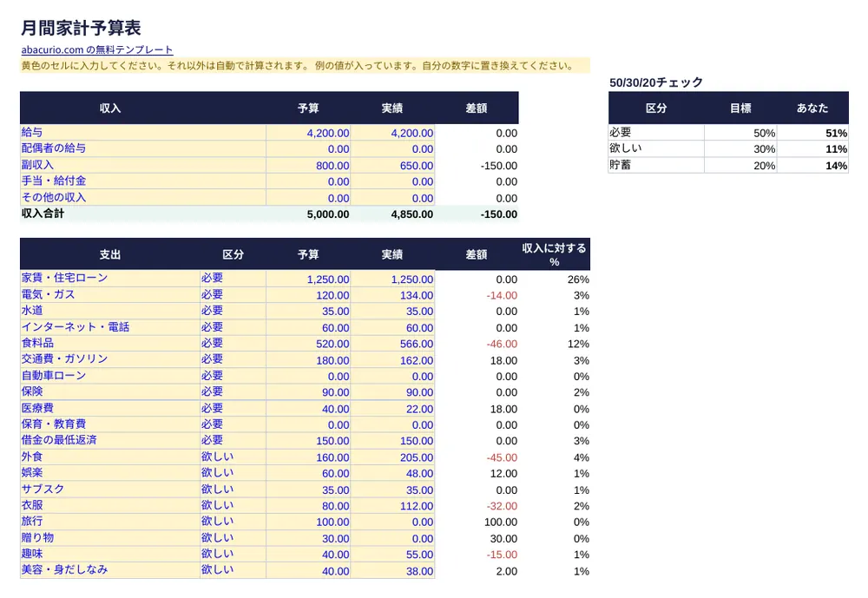Select the 外食 difference -45.00

tap(477, 457)
